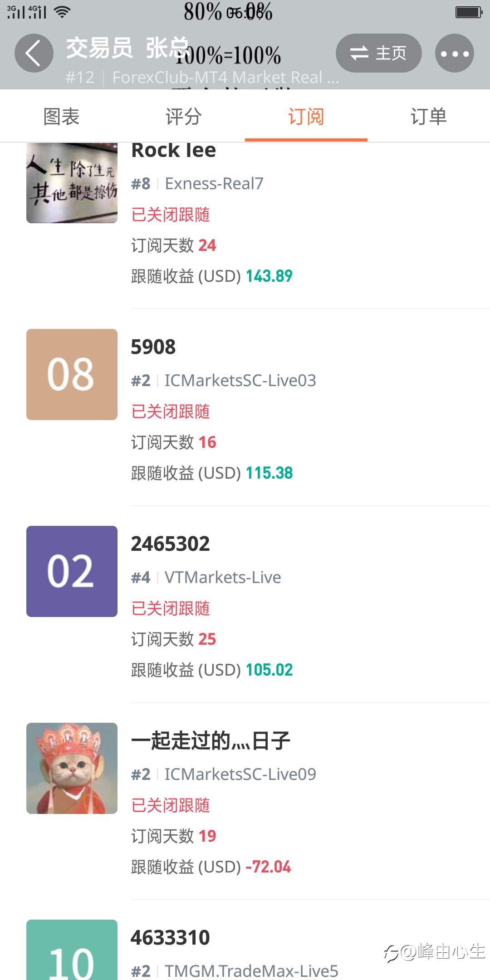Open subscriber name 4633310
The width and height of the screenshot is (490, 980).
click(170, 938)
